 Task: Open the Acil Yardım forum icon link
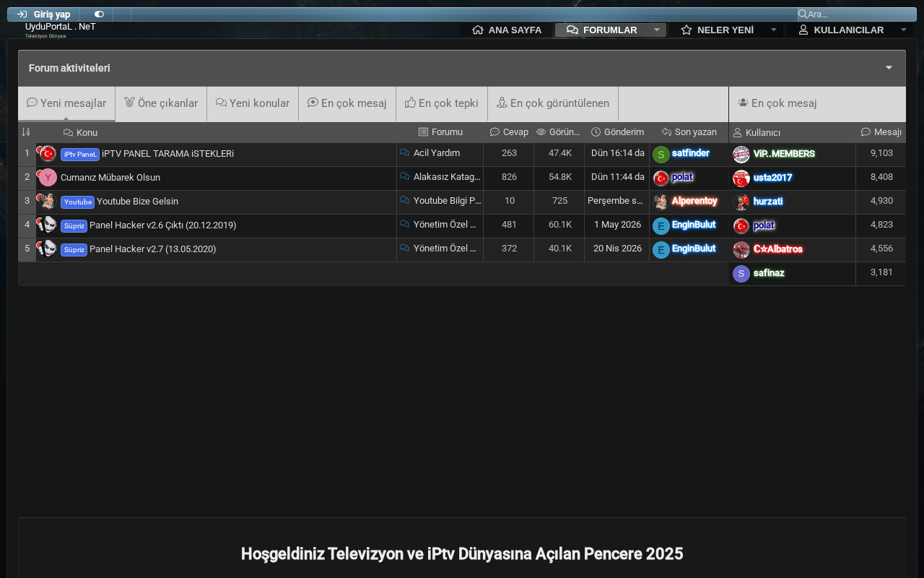coord(405,153)
